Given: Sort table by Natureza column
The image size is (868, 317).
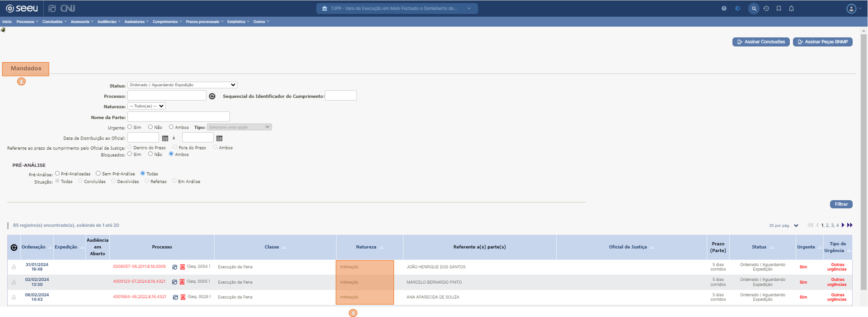Looking at the screenshot, I should pyautogui.click(x=370, y=247).
